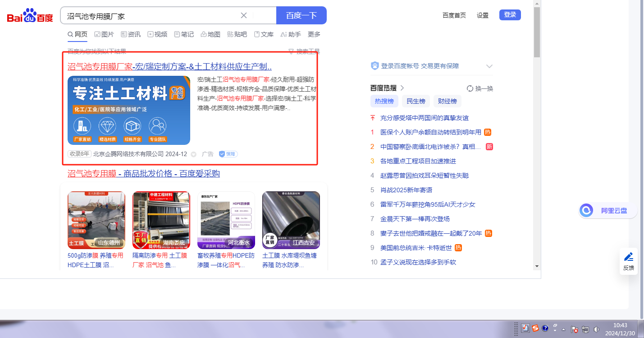
Task: Open the 江西吉安 product thumbnail
Action: (291, 220)
